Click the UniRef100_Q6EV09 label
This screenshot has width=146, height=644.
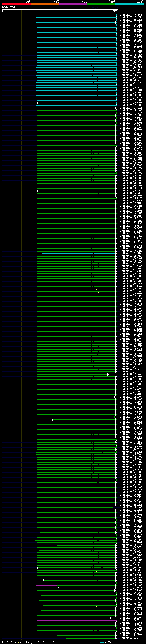tap(131, 259)
